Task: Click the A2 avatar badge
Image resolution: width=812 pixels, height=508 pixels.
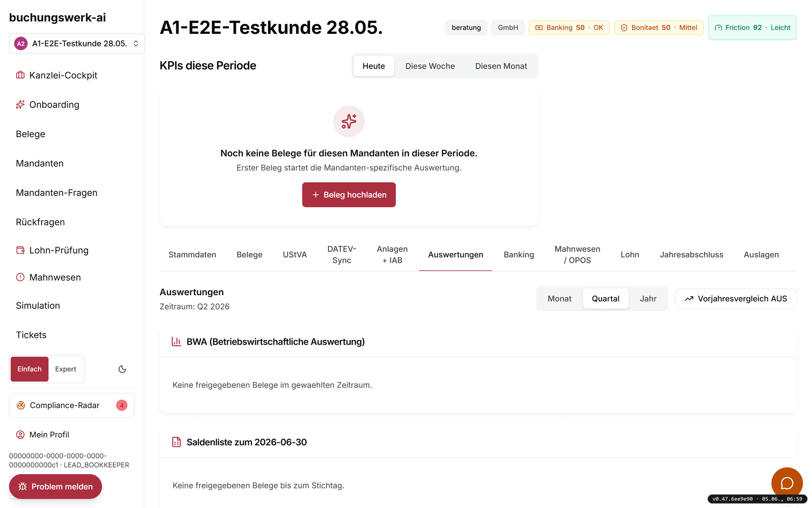Action: click(21, 44)
